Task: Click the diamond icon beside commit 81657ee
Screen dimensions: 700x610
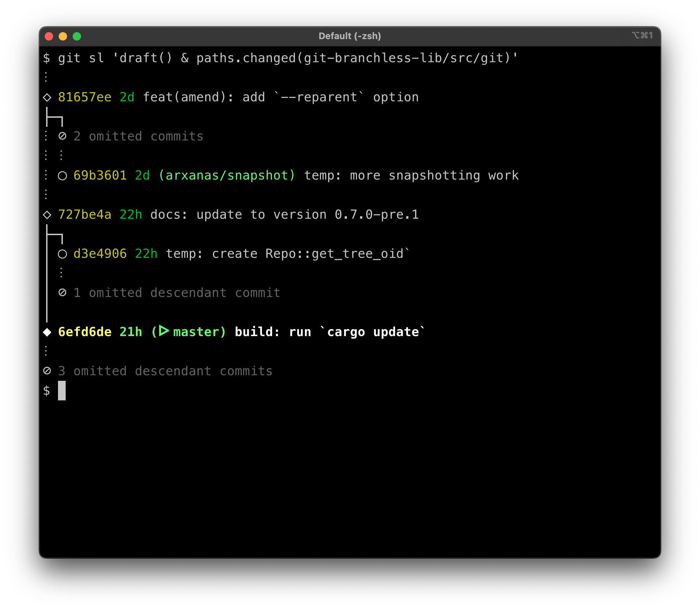Action: coord(47,97)
